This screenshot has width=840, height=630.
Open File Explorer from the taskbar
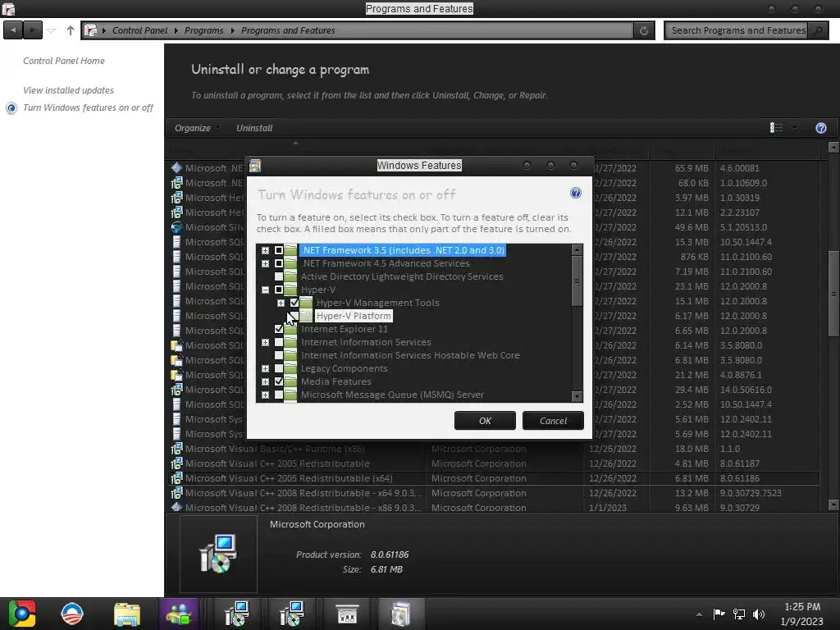coord(127,614)
